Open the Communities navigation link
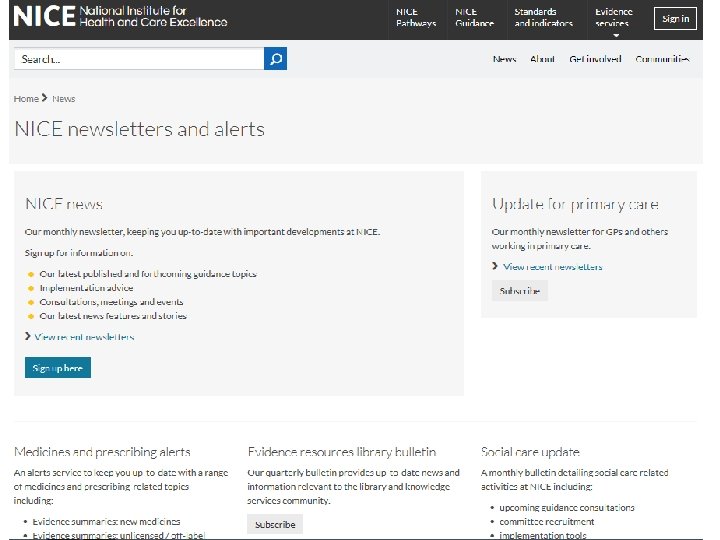Image resolution: width=720 pixels, height=540 pixels. click(662, 59)
